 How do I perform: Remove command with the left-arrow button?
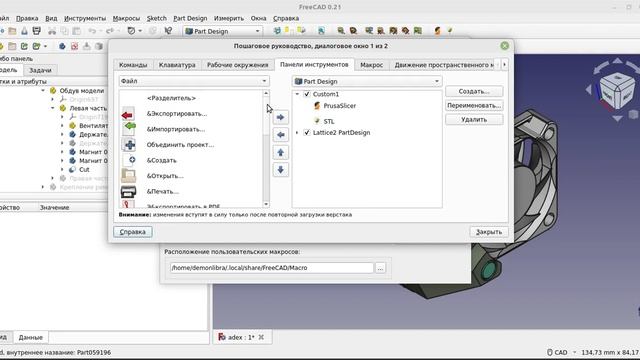pos(280,135)
